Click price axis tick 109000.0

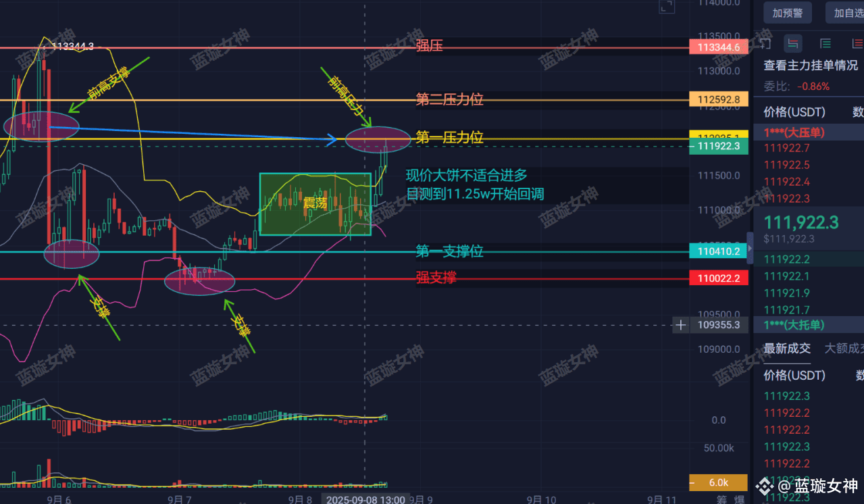tap(719, 349)
